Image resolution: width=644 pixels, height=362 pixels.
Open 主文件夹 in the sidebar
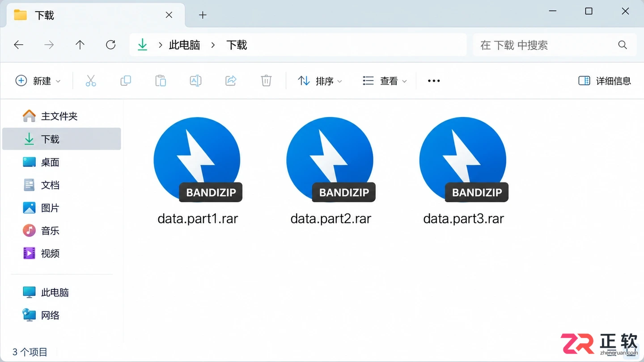pyautogui.click(x=61, y=116)
